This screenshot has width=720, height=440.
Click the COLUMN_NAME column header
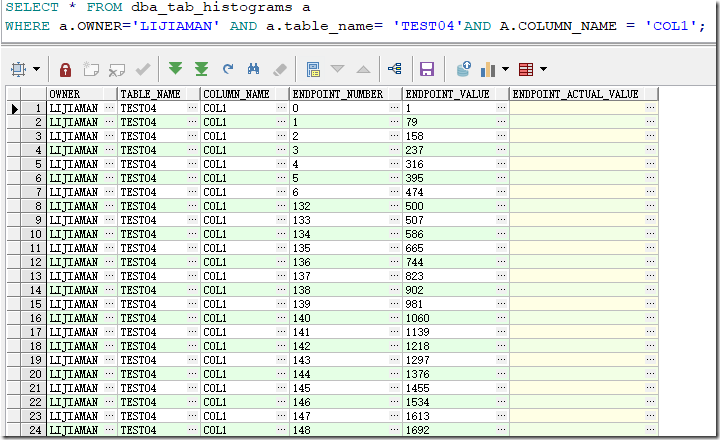click(x=244, y=94)
